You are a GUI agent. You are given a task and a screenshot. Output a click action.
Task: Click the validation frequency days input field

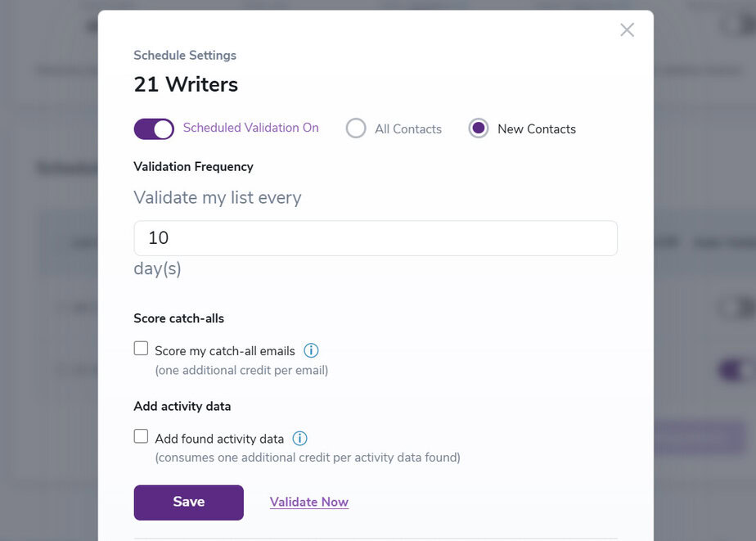(x=376, y=238)
